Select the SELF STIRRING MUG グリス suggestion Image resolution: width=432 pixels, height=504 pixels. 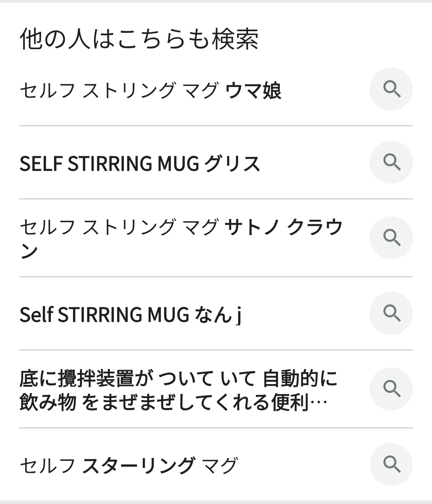tap(140, 163)
